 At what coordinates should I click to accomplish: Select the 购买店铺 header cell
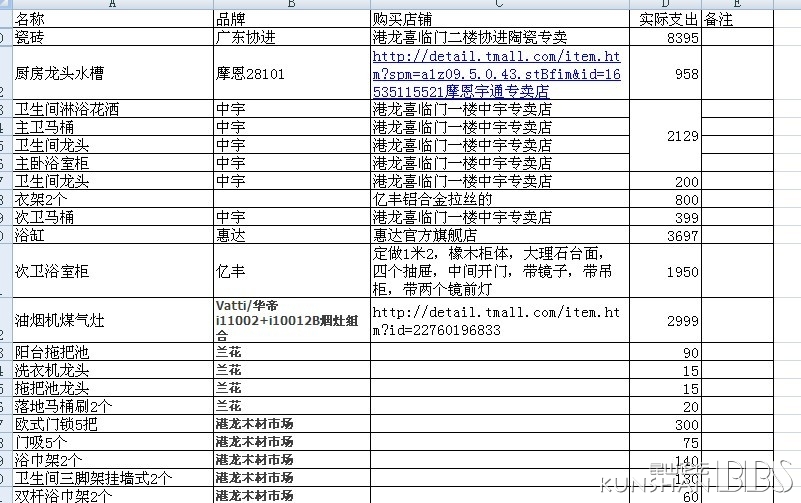tap(500, 19)
